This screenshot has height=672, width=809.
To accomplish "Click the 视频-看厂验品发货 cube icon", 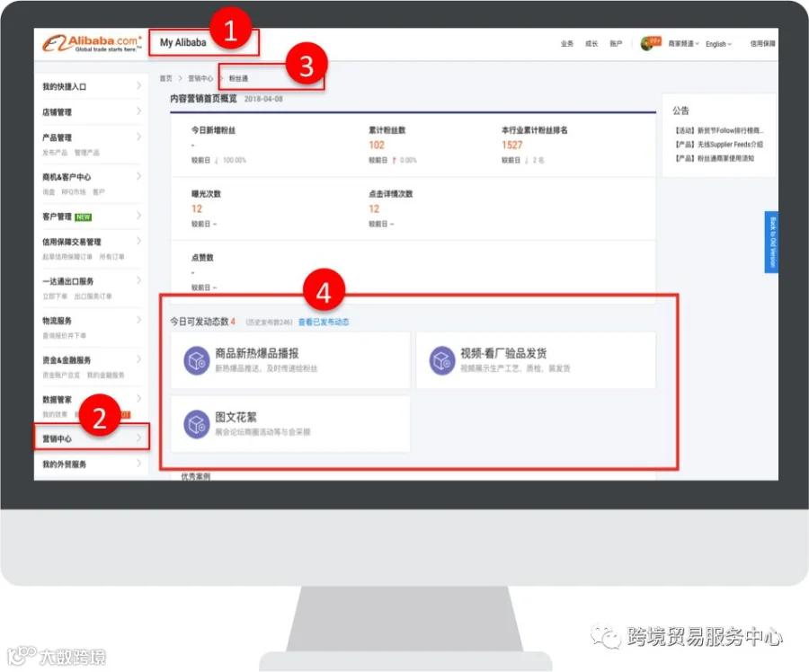I will pos(442,360).
